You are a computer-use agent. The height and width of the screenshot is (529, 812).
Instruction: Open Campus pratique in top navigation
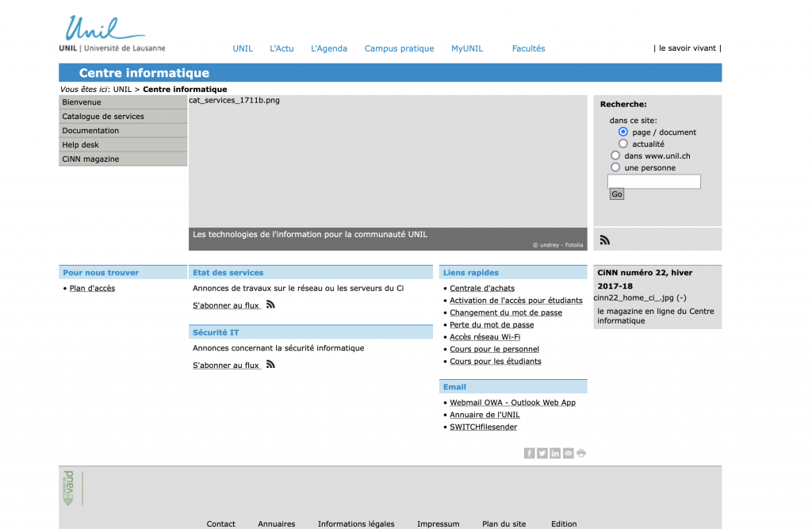click(x=399, y=48)
